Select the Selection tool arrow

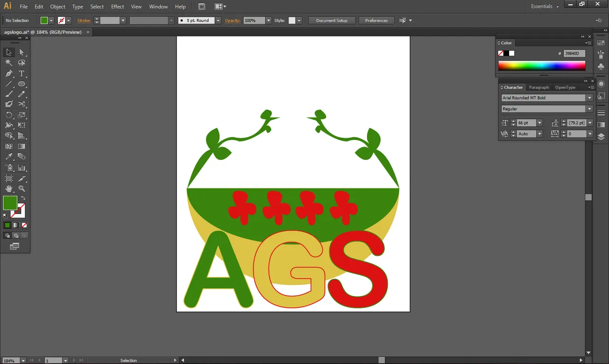9,52
